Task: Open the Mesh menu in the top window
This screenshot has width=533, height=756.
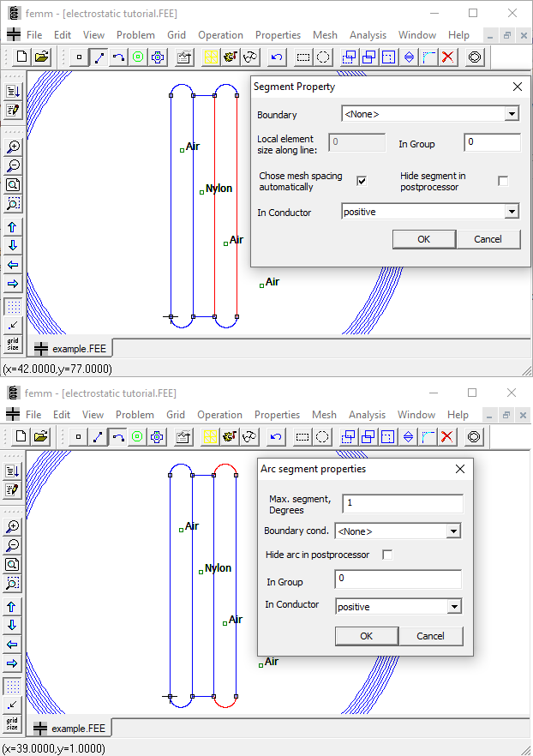Action: click(325, 35)
